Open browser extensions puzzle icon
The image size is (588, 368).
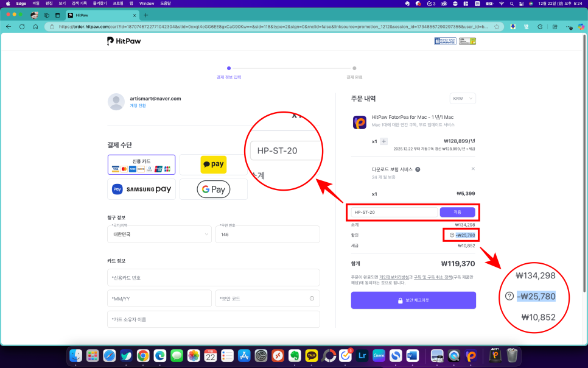pyautogui.click(x=540, y=27)
